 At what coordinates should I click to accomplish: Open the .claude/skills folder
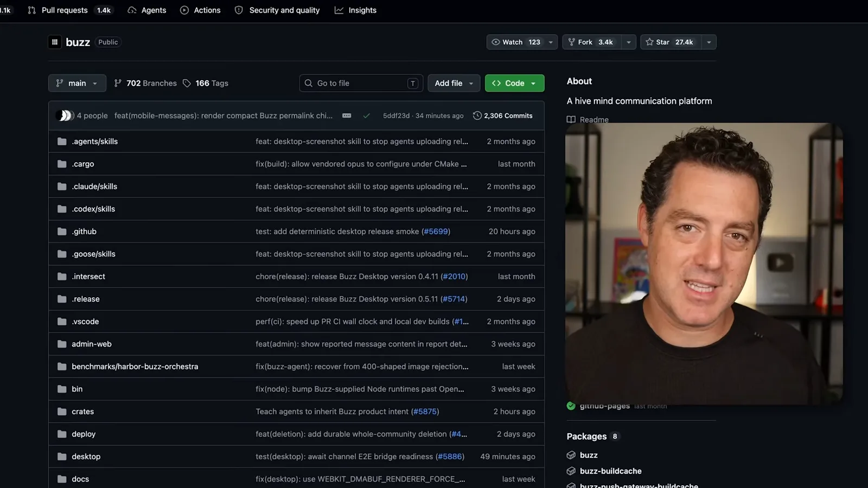[x=94, y=187]
